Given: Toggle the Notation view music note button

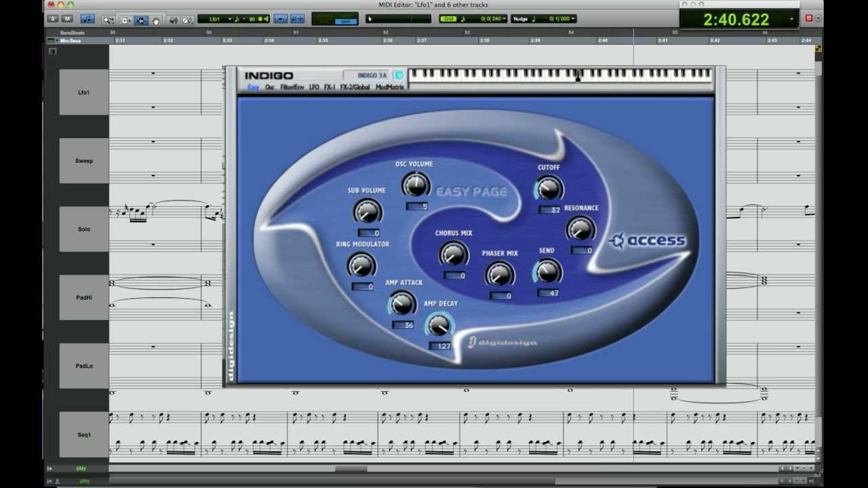Looking at the screenshot, I should tap(87, 19).
